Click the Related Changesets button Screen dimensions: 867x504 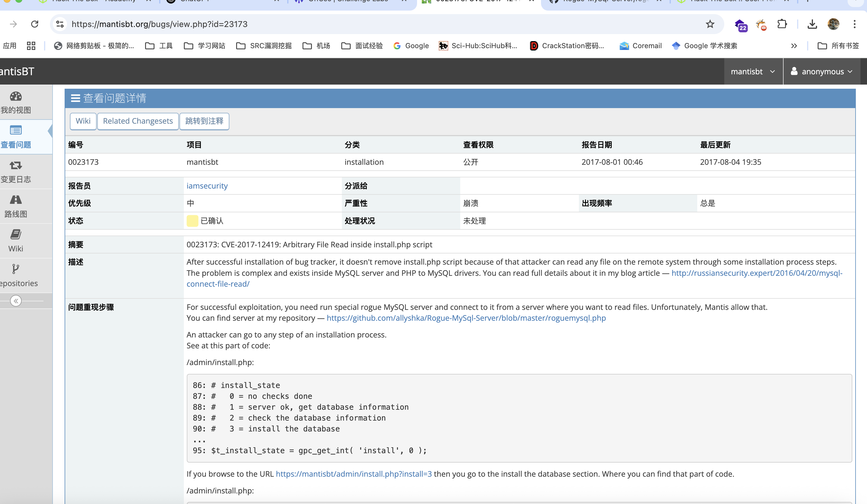138,121
